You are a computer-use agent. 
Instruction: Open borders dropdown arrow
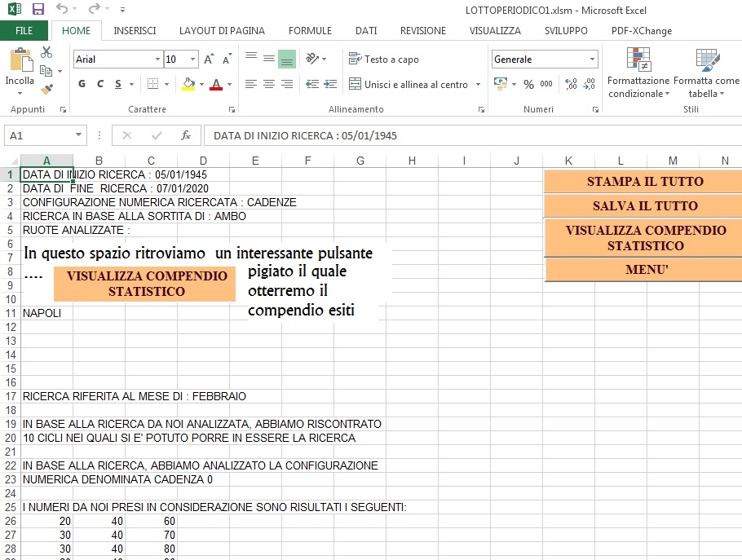(x=166, y=85)
